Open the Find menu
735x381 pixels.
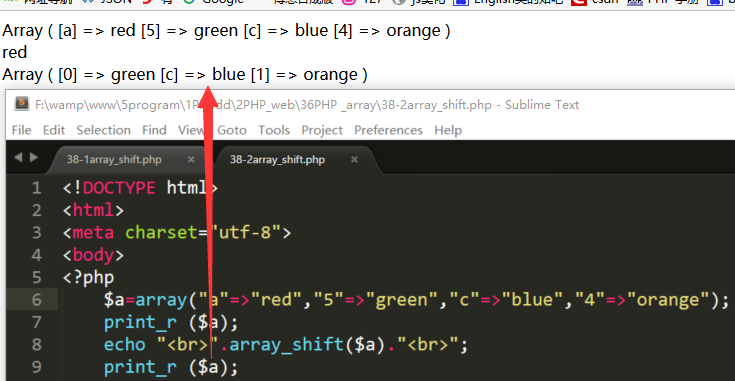(154, 130)
